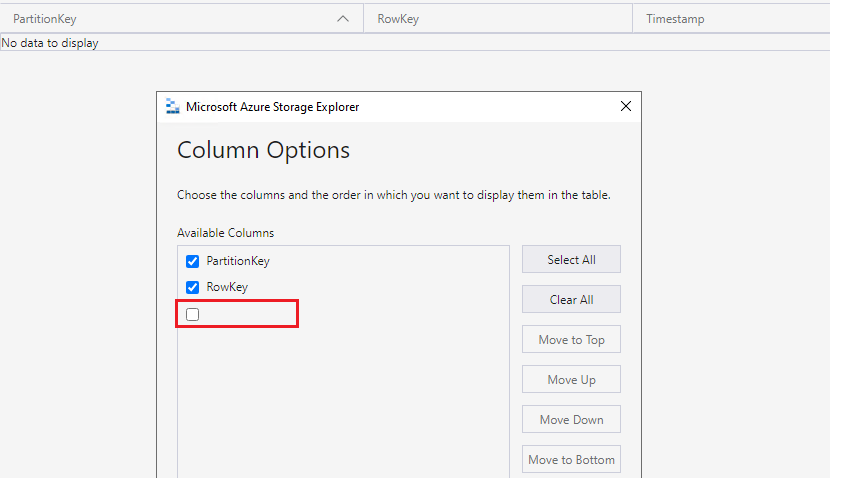
Task: Click the Microsoft Azure Storage Explorer title bar
Action: click(x=400, y=107)
